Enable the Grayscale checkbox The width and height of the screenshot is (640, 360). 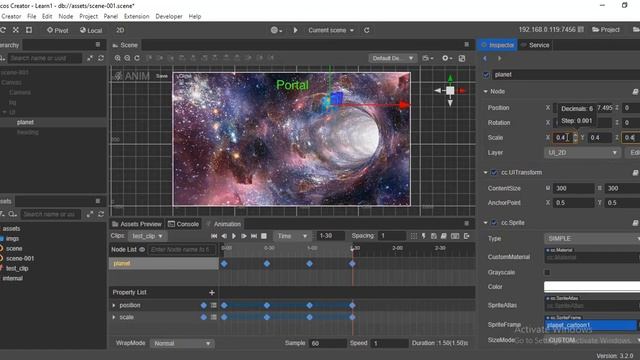tap(547, 272)
